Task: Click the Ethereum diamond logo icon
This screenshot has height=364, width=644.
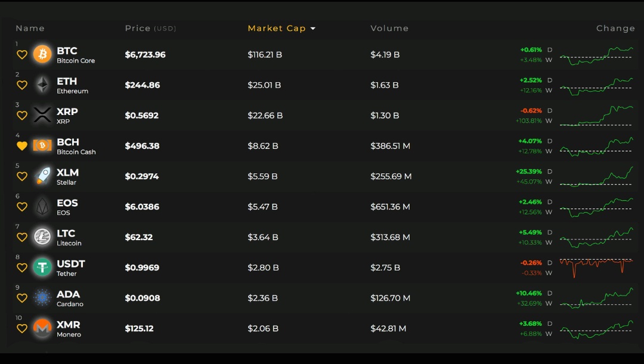Action: coord(42,85)
